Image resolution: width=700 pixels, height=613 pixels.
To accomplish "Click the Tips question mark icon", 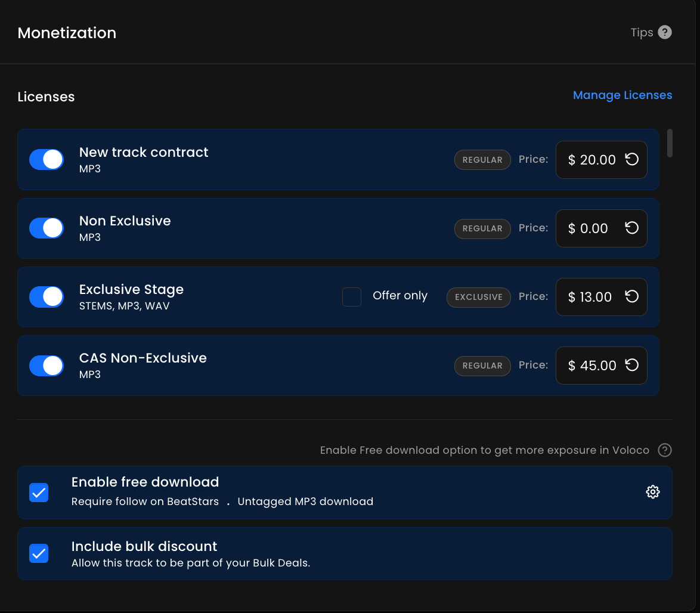I will [665, 32].
